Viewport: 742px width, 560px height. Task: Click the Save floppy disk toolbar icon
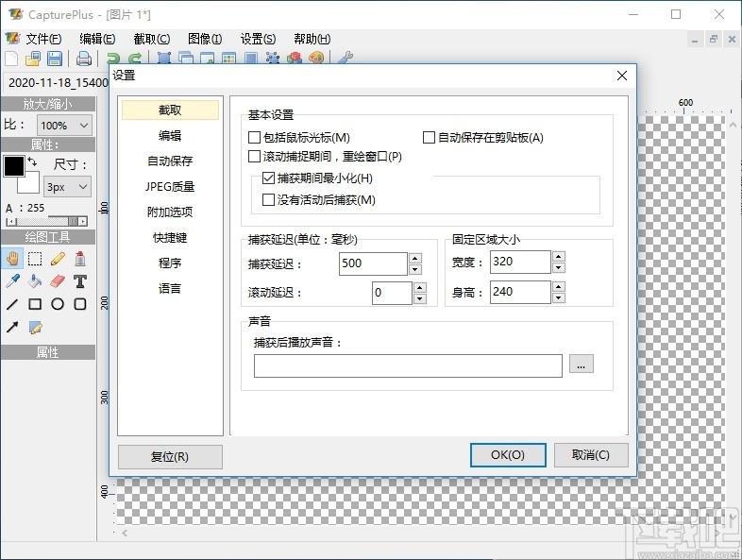pos(55,59)
